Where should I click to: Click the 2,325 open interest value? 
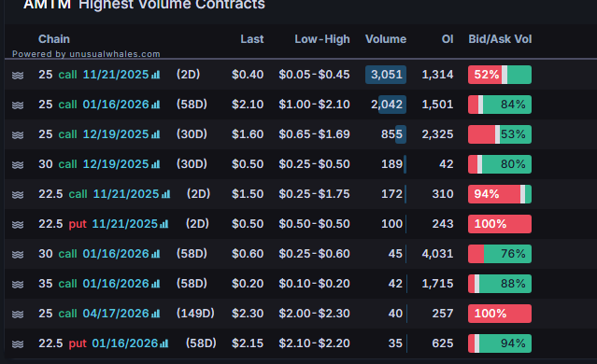coord(437,134)
